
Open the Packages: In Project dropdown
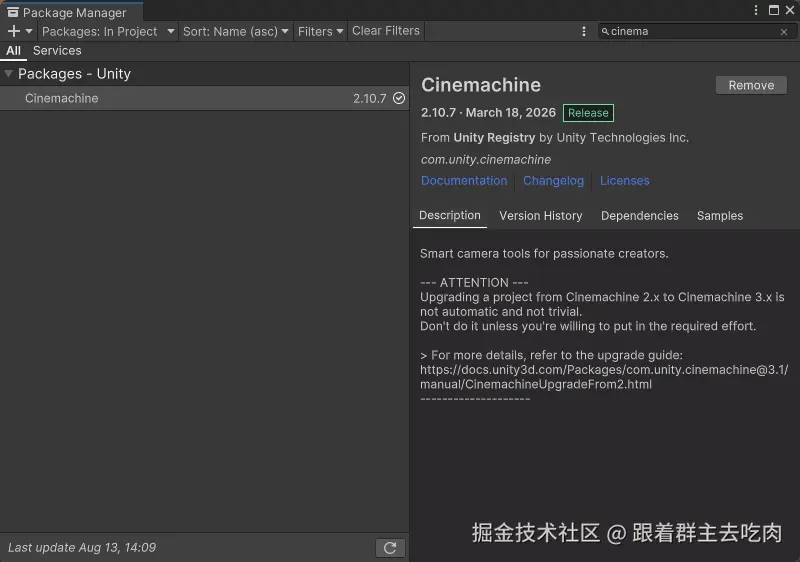pyautogui.click(x=108, y=32)
